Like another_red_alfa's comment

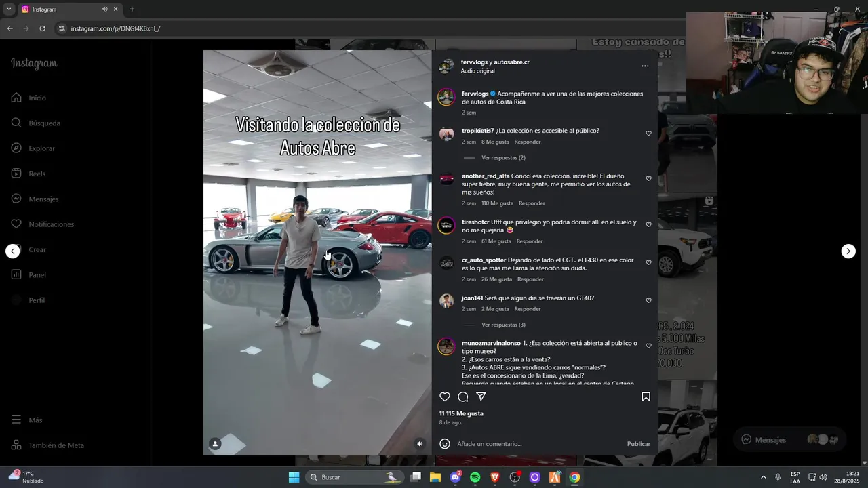click(x=648, y=179)
